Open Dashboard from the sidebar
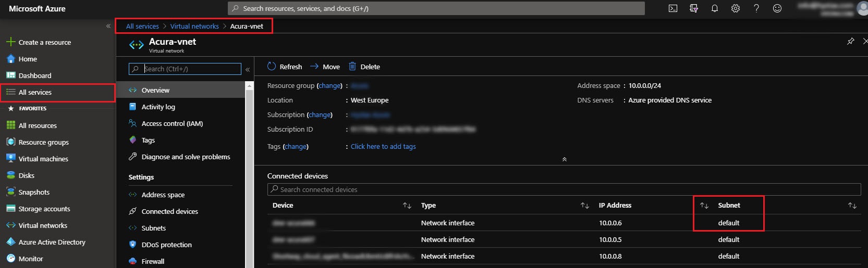This screenshot has height=268, width=868. click(x=35, y=75)
